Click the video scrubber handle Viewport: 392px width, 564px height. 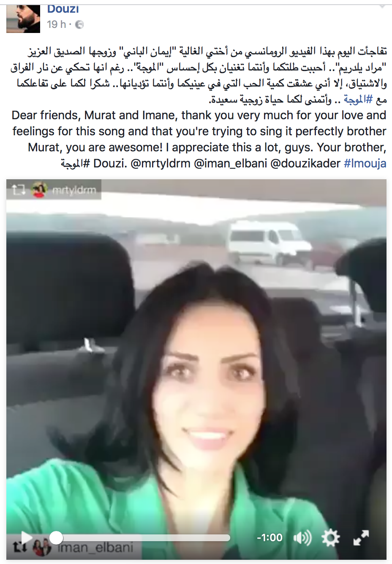click(x=56, y=538)
